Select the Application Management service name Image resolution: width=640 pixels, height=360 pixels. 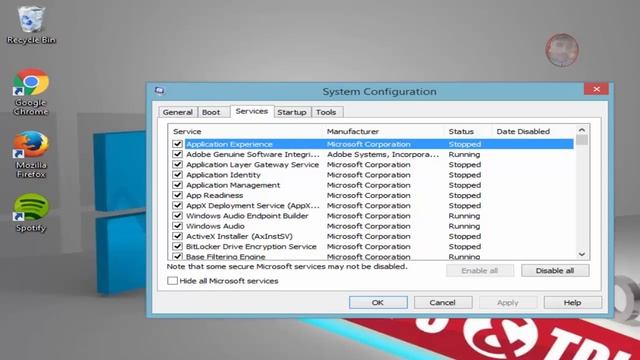point(233,185)
